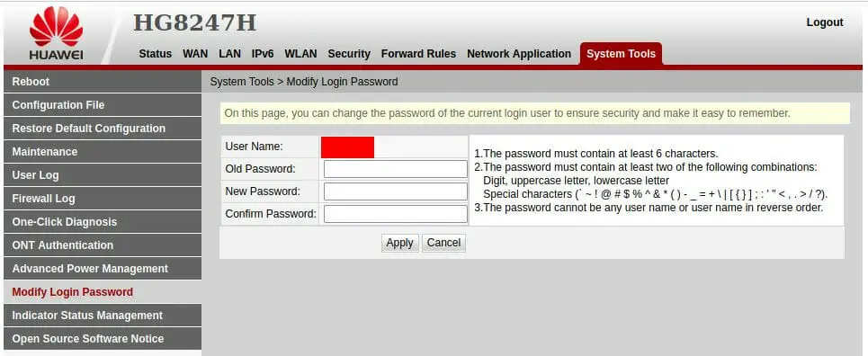Focus the Old Password field
The width and height of the screenshot is (868, 356).
pyautogui.click(x=395, y=169)
